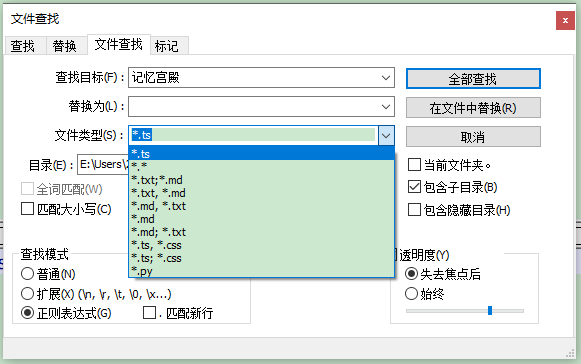Choose *.ts, *.css from the list
The height and width of the screenshot is (364, 581).
point(261,245)
